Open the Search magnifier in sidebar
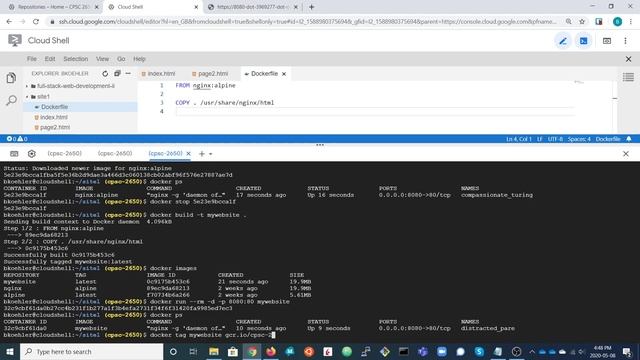640x360 pixels. 11,100
